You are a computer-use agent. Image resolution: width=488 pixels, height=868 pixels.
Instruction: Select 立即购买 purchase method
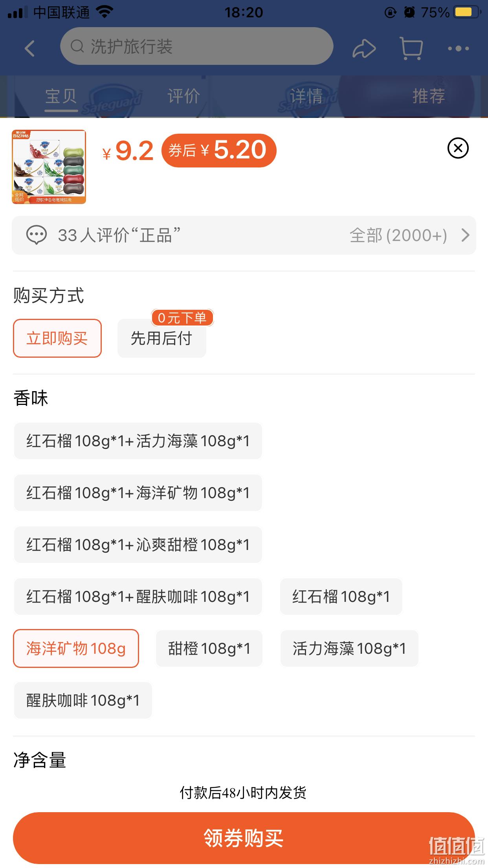click(57, 338)
